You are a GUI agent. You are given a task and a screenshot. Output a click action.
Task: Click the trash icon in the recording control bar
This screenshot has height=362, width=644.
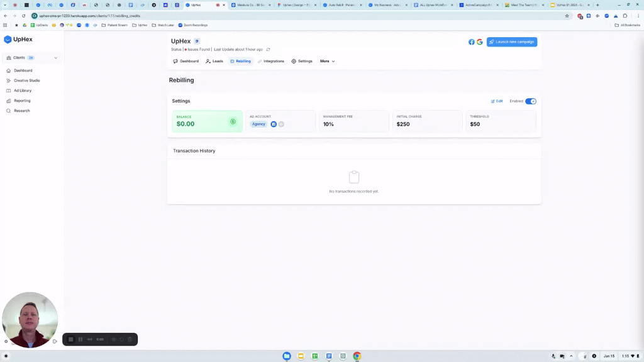[x=130, y=339]
